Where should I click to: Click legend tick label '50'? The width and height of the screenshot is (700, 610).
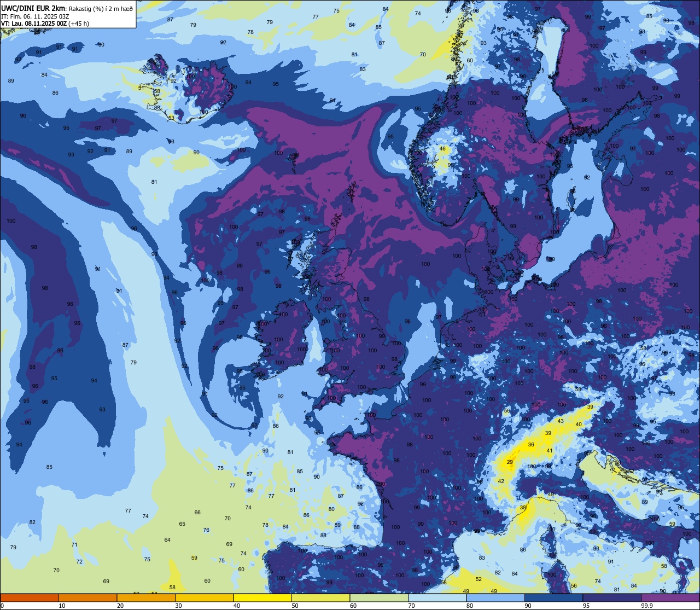click(x=295, y=606)
